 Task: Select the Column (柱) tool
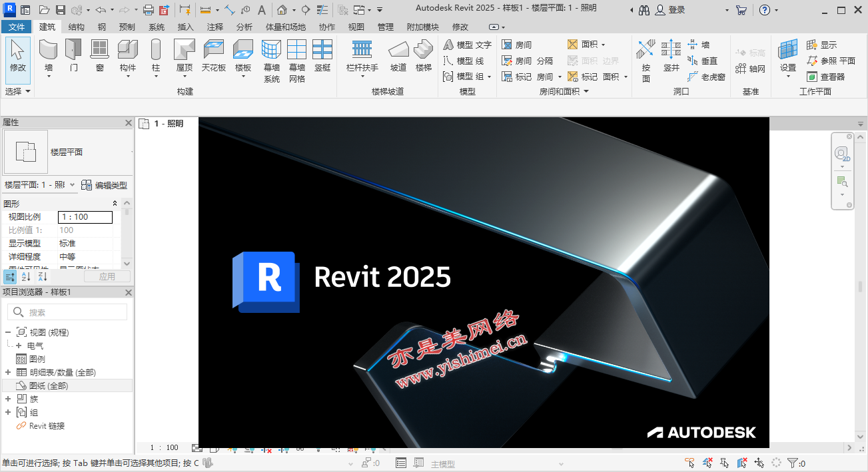156,56
